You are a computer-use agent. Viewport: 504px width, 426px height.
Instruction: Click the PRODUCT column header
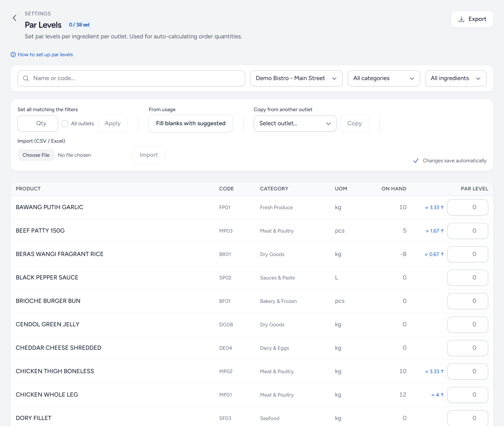point(28,189)
